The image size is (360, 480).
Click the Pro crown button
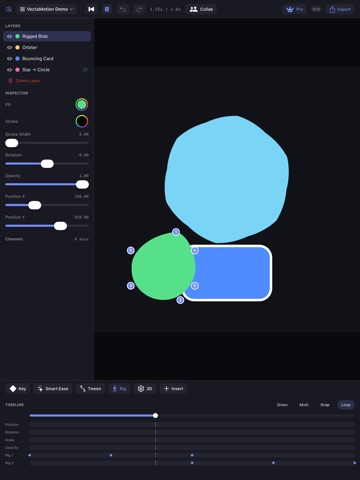pos(295,9)
